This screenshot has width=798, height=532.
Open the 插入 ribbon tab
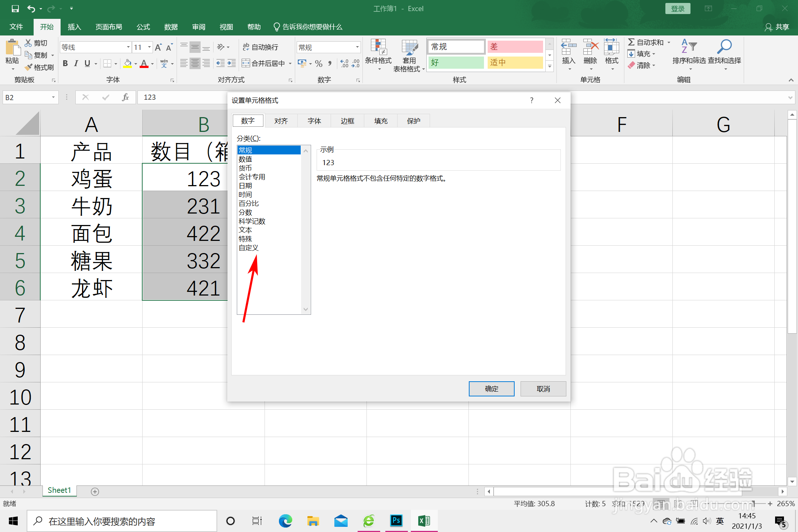pyautogui.click(x=74, y=27)
